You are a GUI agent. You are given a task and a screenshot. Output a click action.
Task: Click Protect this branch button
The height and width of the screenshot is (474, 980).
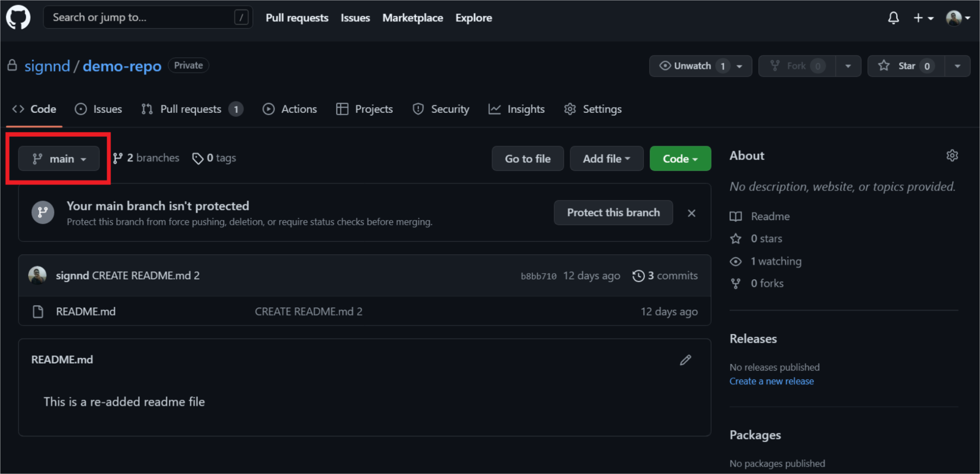click(x=613, y=213)
